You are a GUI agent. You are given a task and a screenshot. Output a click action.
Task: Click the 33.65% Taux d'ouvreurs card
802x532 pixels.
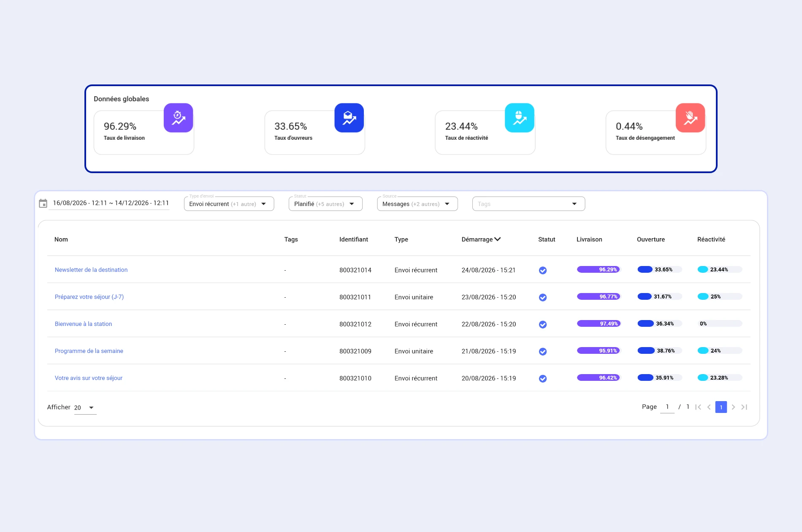[x=314, y=132]
